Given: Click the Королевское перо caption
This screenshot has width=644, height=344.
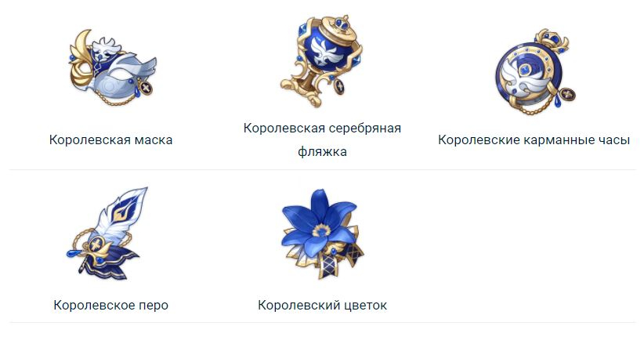Looking at the screenshot, I should click(111, 305).
